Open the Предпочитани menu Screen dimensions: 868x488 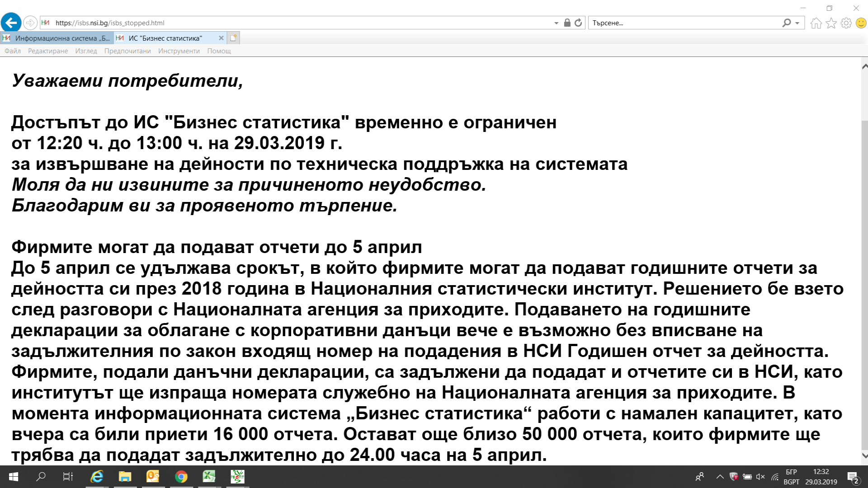127,51
